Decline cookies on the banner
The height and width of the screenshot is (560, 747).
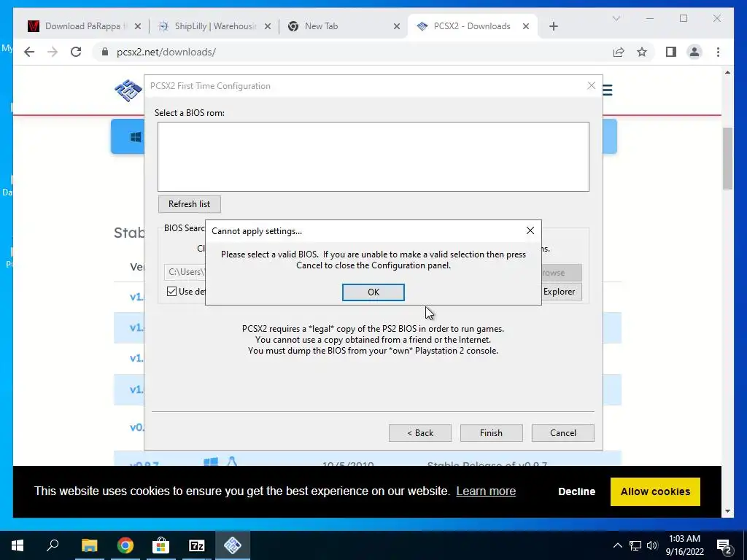576,491
